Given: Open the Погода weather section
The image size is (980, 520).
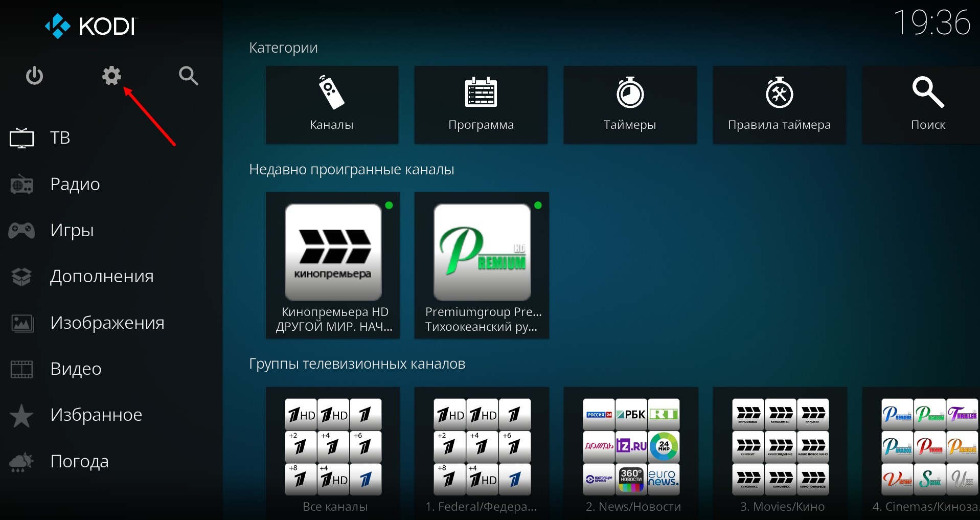Looking at the screenshot, I should click(x=79, y=462).
